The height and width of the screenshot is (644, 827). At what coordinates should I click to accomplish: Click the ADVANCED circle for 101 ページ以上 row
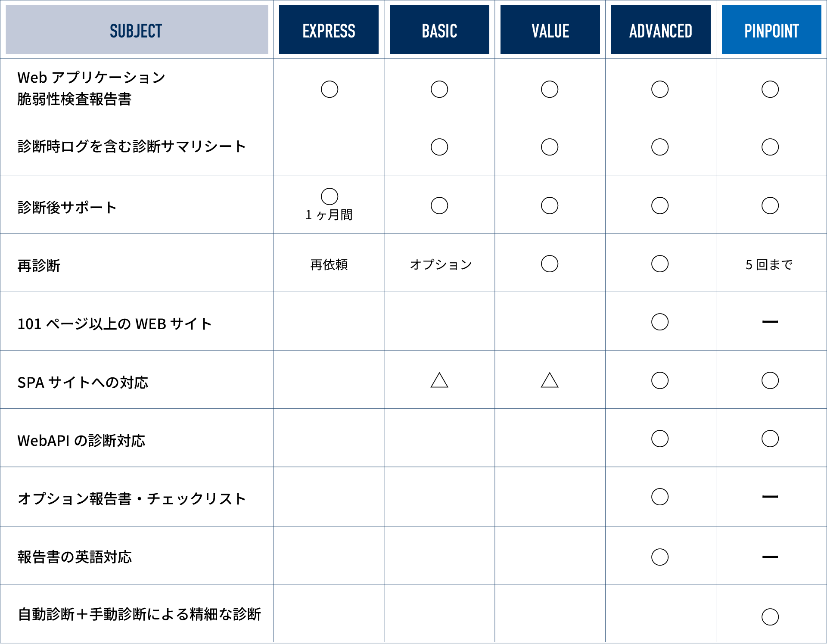tap(660, 322)
